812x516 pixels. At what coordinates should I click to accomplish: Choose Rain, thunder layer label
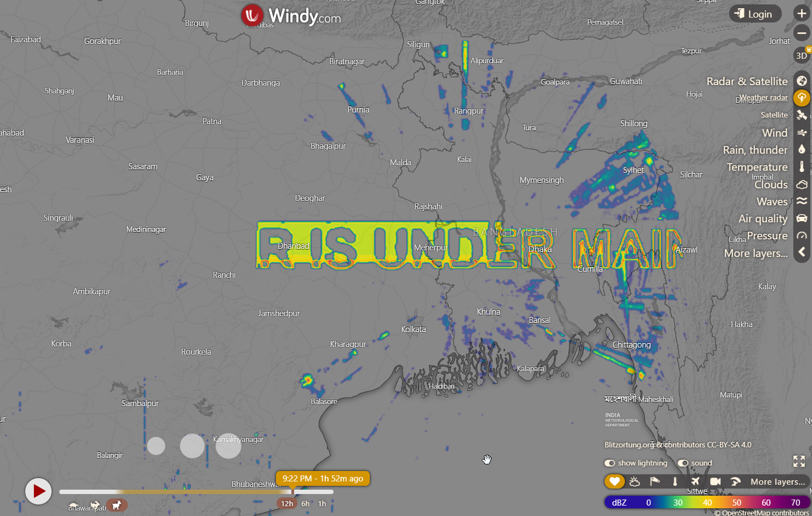click(x=755, y=150)
